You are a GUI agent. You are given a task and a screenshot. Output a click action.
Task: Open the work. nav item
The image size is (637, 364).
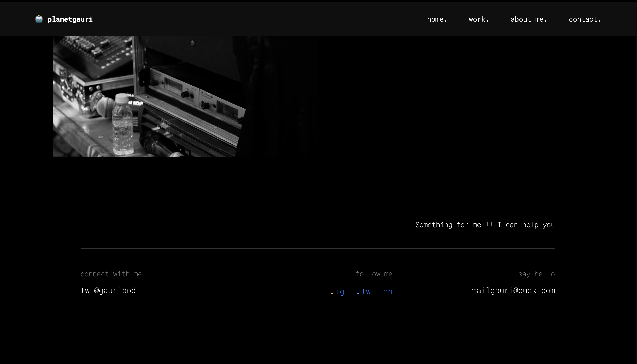[479, 19]
